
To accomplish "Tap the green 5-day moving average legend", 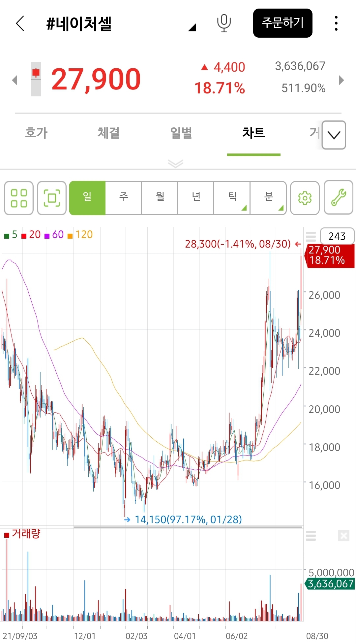I will 11,235.
